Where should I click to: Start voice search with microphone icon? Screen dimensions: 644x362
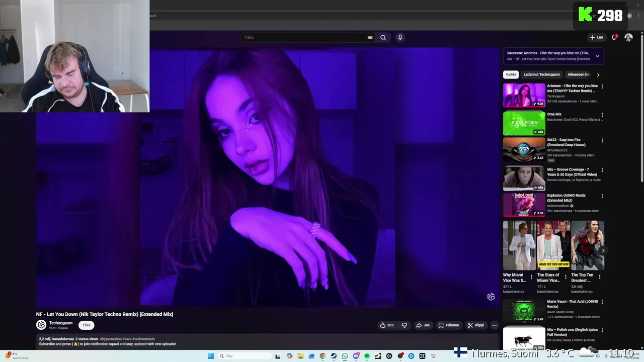pos(400,37)
